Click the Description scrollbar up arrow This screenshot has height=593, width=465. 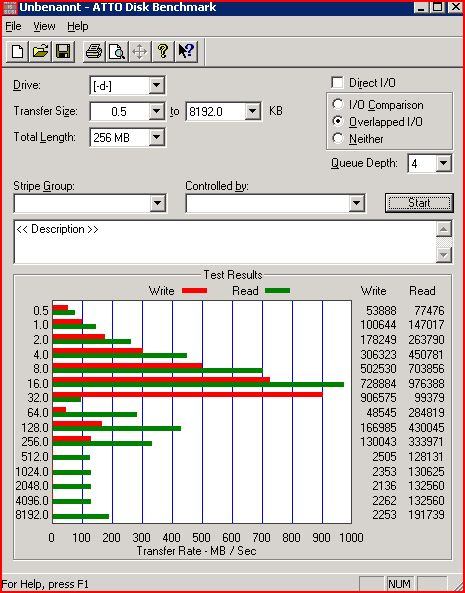point(444,229)
